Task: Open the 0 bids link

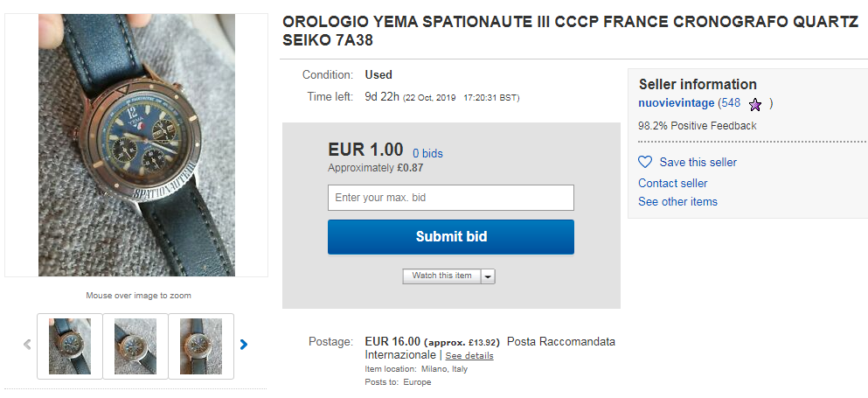Action: [427, 153]
